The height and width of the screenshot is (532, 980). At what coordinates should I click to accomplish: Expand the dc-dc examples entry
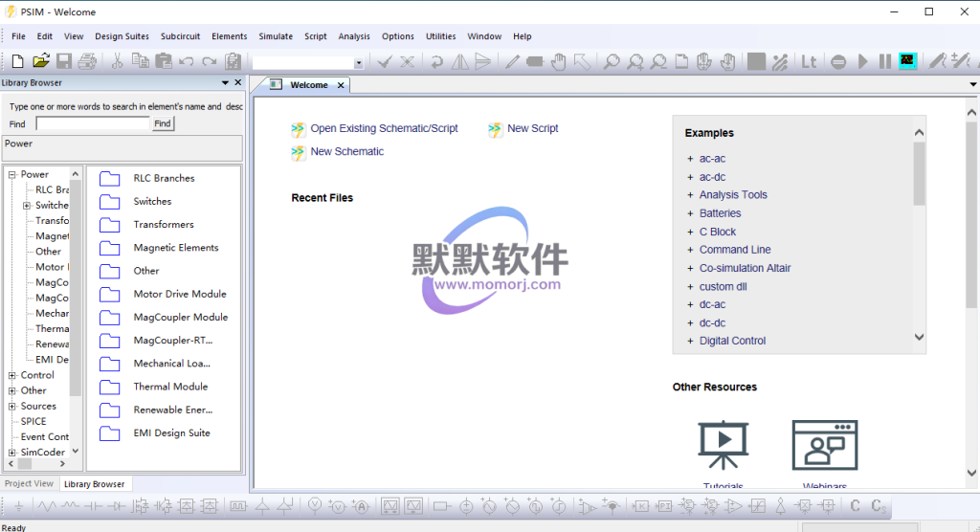pyautogui.click(x=690, y=323)
